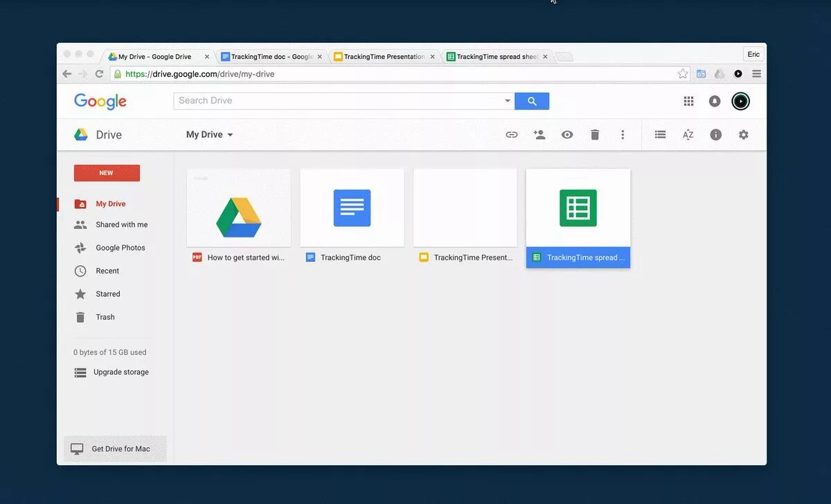Open Chrome hamburger menu
This screenshot has width=831, height=504.
pos(756,74)
